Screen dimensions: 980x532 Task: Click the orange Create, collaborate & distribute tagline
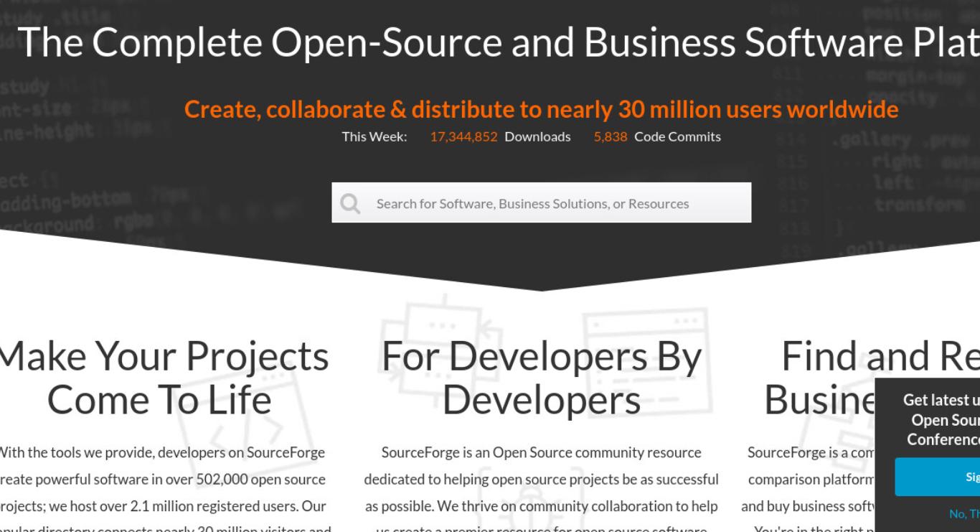(541, 109)
